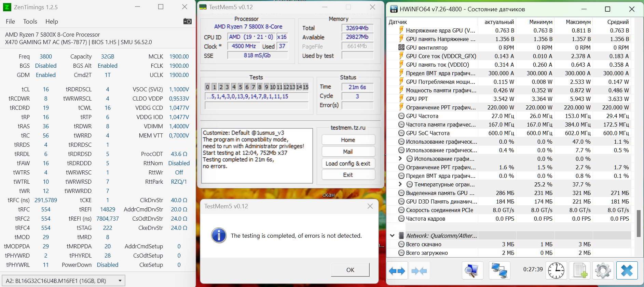The image size is (644, 287).
Task: Click HWiNFO elapsed time 0:27:39
Action: [x=533, y=269]
